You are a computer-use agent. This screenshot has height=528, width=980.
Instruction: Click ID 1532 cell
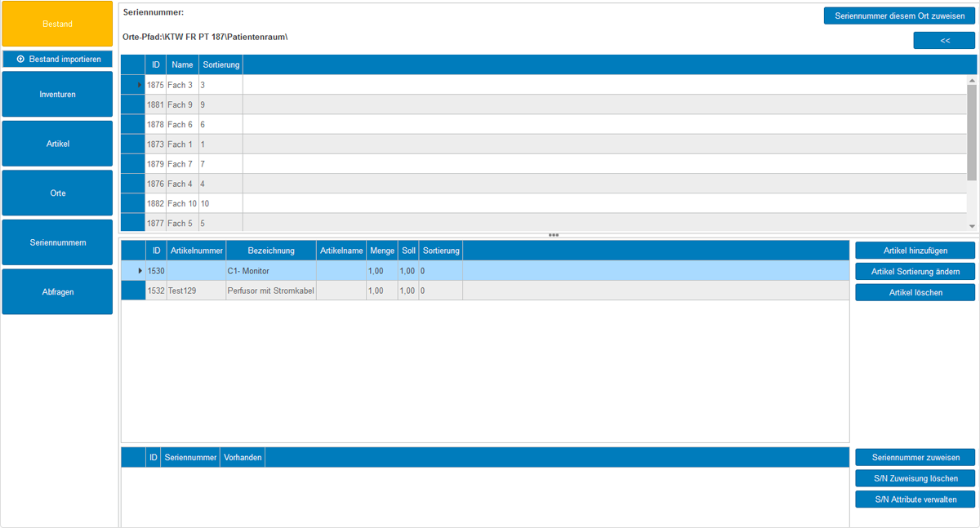pos(156,291)
